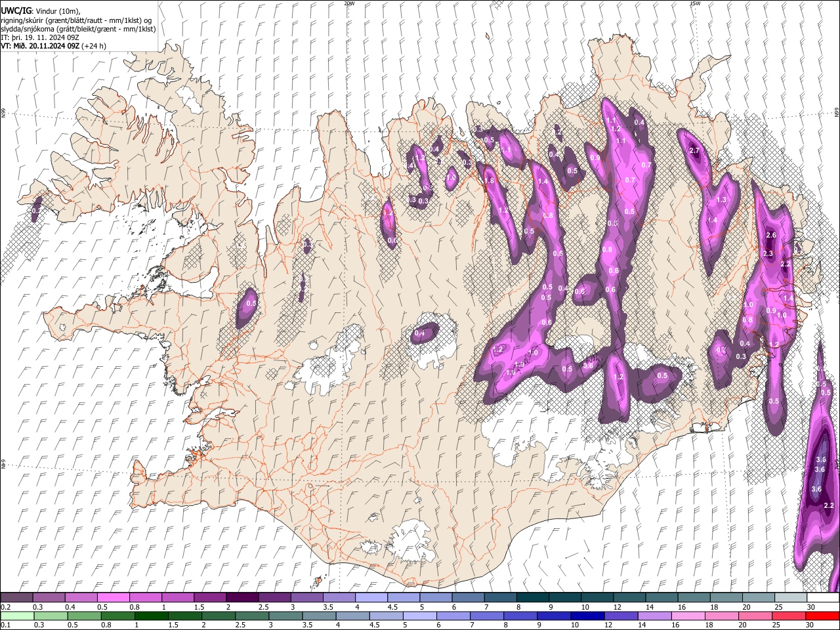Click the '(+24 h)' forecast offset text
Viewport: 840px width, 630px height.
point(94,46)
